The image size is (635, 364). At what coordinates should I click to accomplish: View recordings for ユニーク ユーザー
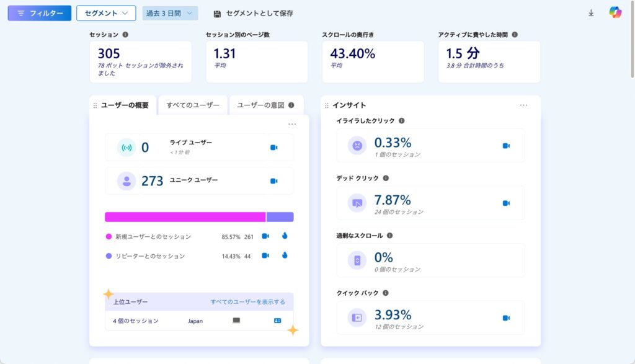coord(273,181)
